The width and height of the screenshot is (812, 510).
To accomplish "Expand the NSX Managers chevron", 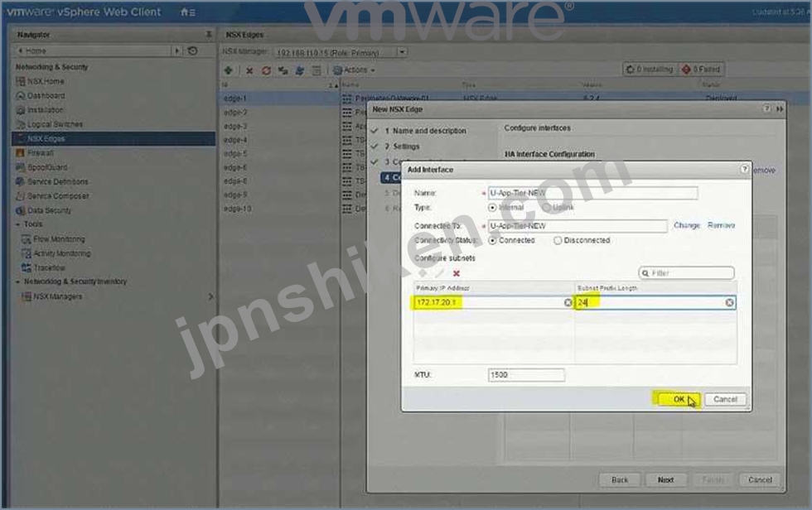I will pos(210,297).
